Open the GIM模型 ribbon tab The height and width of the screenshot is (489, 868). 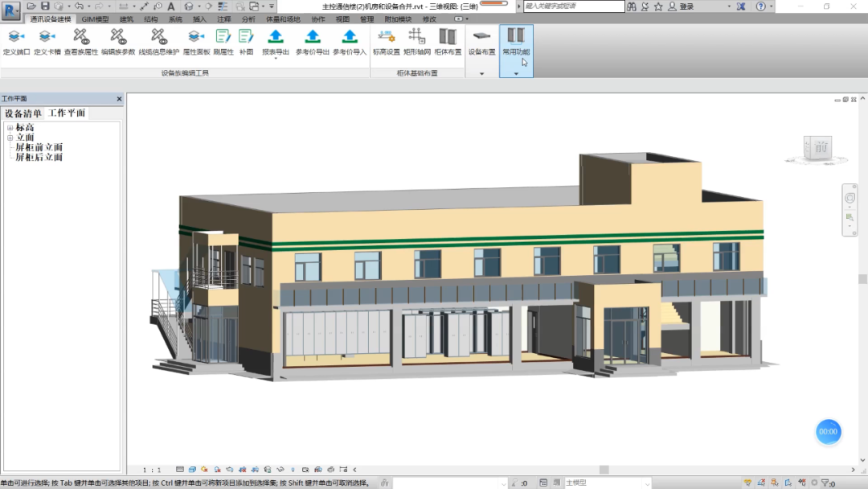coord(95,18)
